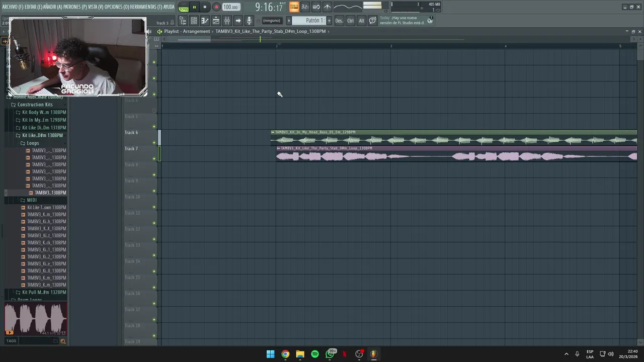Viewport: 644px width, 362px height.
Task: Click the Ctrl shortcut button
Action: (350, 21)
